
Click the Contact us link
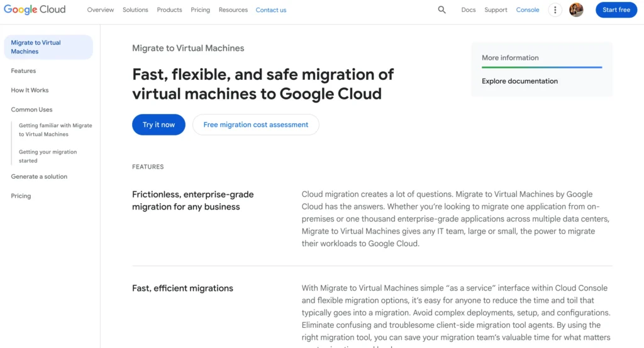(270, 10)
